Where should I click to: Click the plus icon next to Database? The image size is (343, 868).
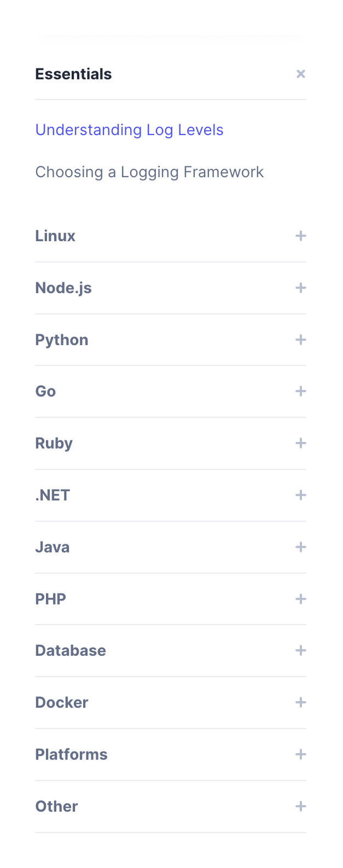(300, 650)
